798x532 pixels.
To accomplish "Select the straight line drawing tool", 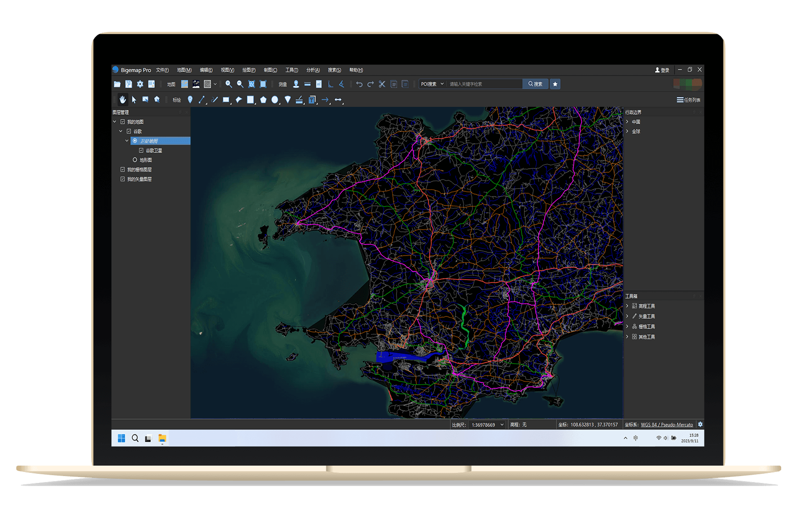I will pyautogui.click(x=202, y=100).
